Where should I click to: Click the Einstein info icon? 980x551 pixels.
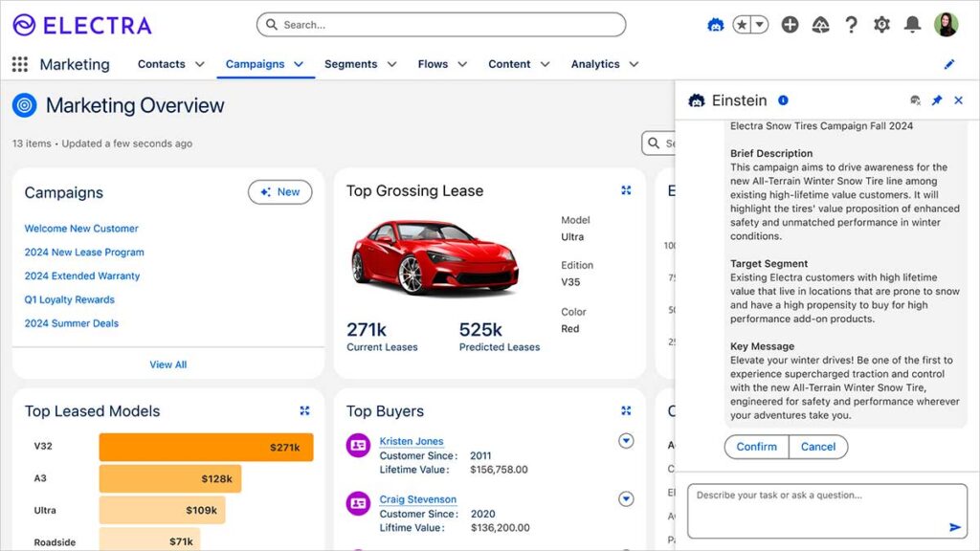pyautogui.click(x=783, y=100)
